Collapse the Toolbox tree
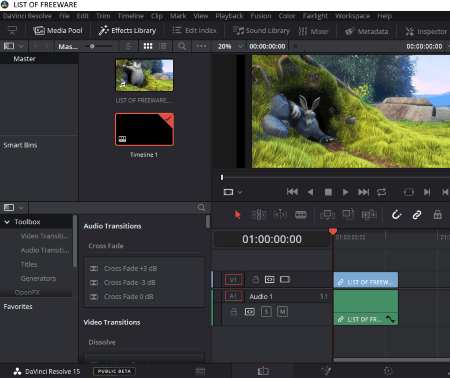The height and width of the screenshot is (378, 450). pos(7,222)
